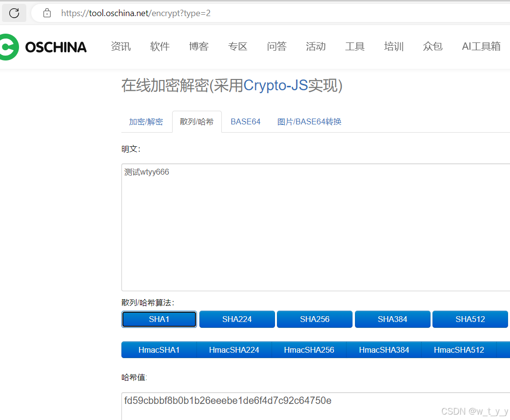This screenshot has width=510, height=420.
Task: Open the 资讯 navigation menu
Action: tap(120, 46)
